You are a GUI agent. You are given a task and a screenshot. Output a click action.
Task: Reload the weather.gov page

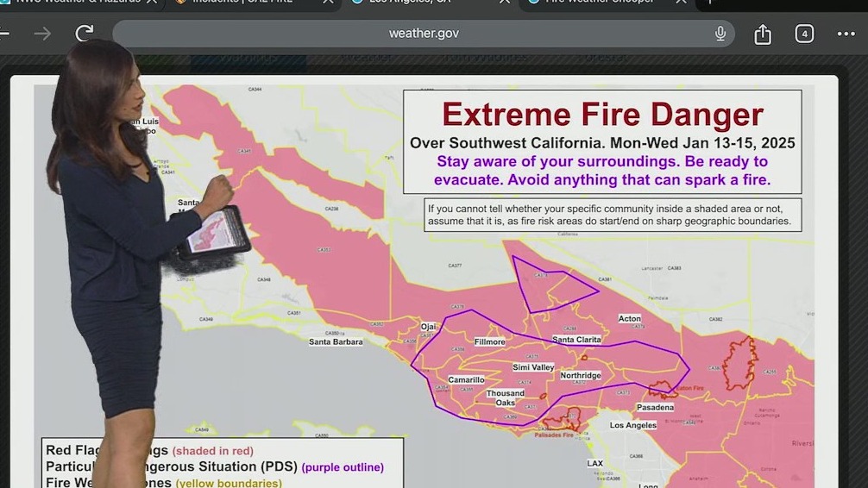coord(85,34)
